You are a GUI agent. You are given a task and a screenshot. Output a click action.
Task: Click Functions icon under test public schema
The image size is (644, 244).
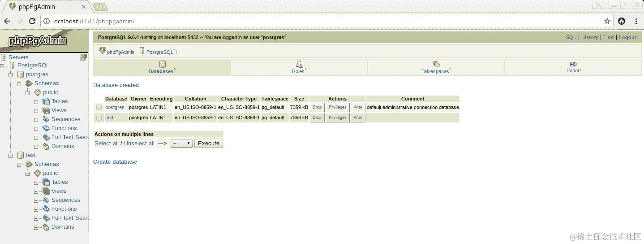46,209
